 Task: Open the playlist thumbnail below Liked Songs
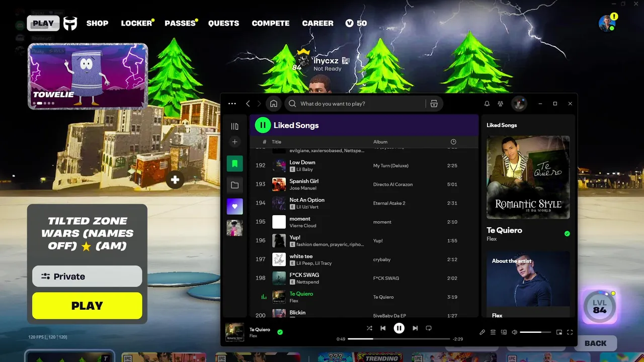(234, 228)
